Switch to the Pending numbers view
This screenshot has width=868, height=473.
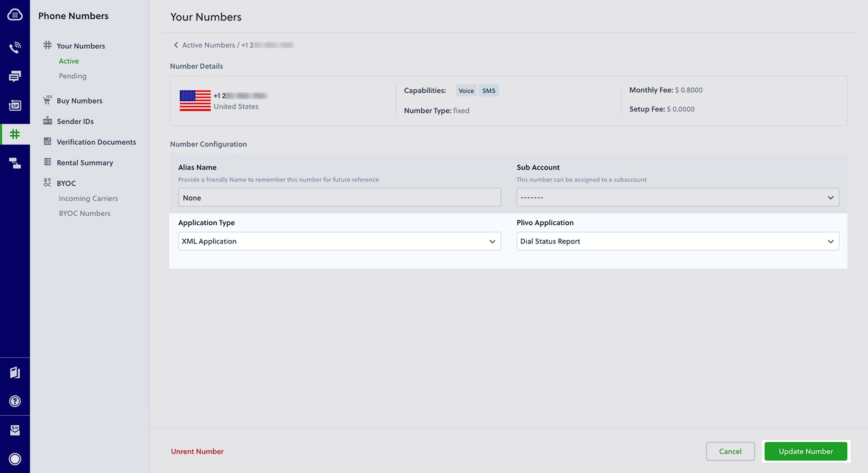[72, 76]
